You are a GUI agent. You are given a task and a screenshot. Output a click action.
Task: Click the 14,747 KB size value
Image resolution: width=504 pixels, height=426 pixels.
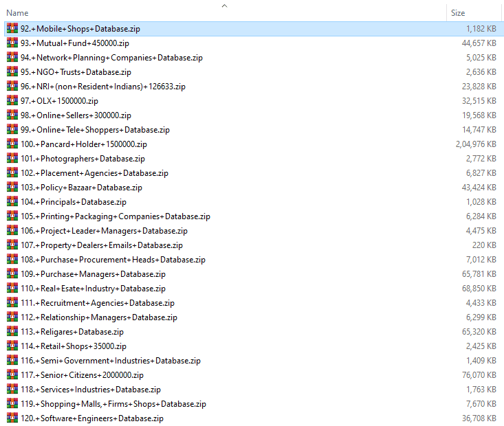[x=479, y=130]
